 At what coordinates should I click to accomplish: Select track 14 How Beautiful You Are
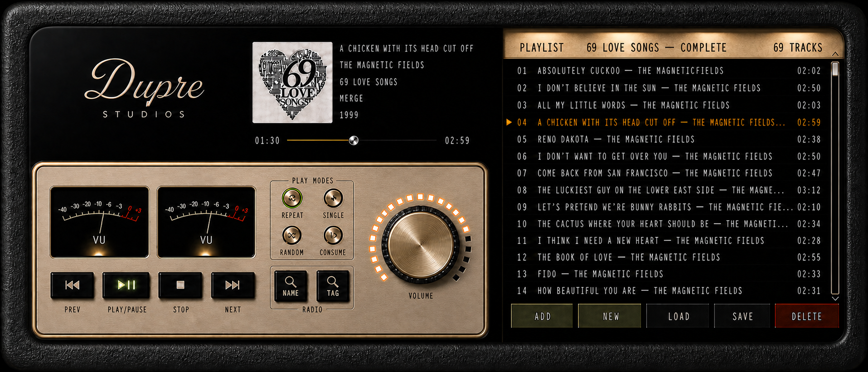(x=669, y=291)
